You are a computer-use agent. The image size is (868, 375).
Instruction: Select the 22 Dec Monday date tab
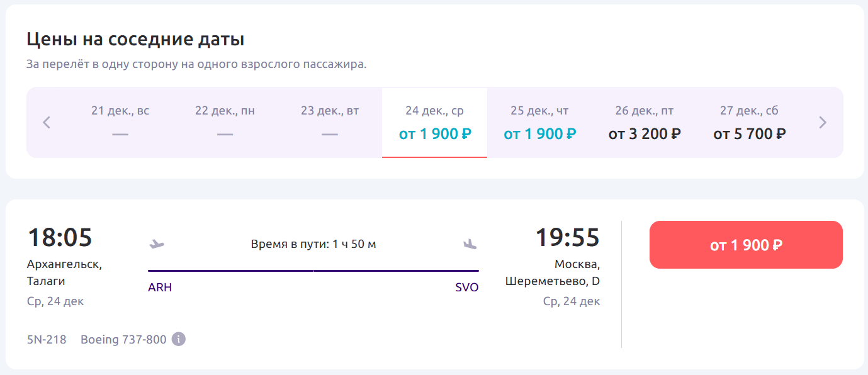pos(225,123)
